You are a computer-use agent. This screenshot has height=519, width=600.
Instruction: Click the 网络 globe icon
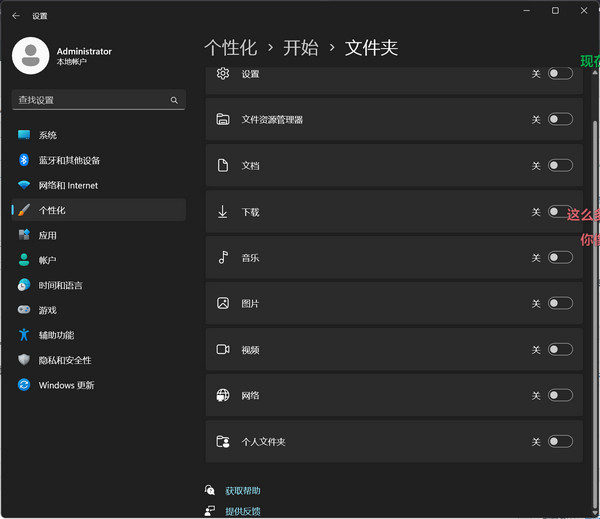pyautogui.click(x=223, y=395)
